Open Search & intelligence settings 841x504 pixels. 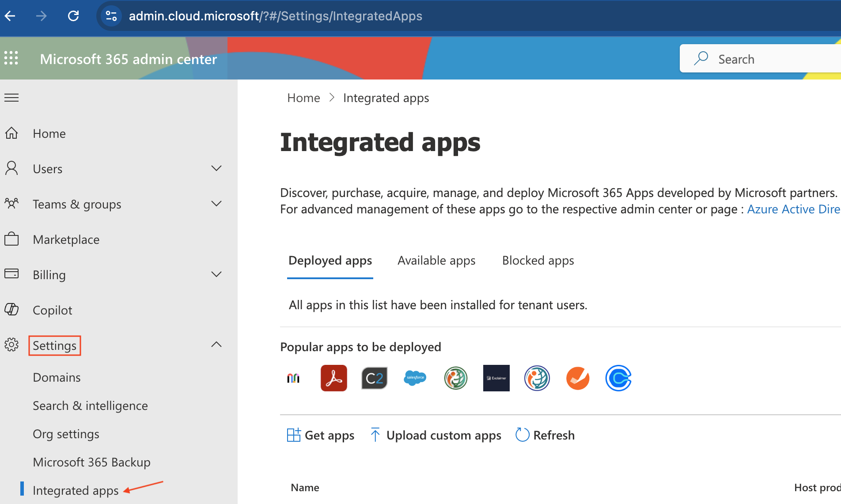tap(91, 405)
